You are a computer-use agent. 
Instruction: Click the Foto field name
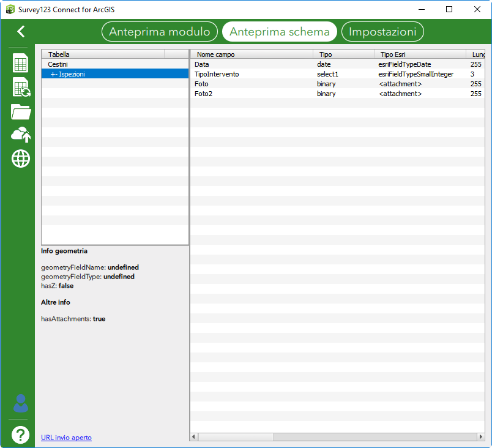(201, 84)
